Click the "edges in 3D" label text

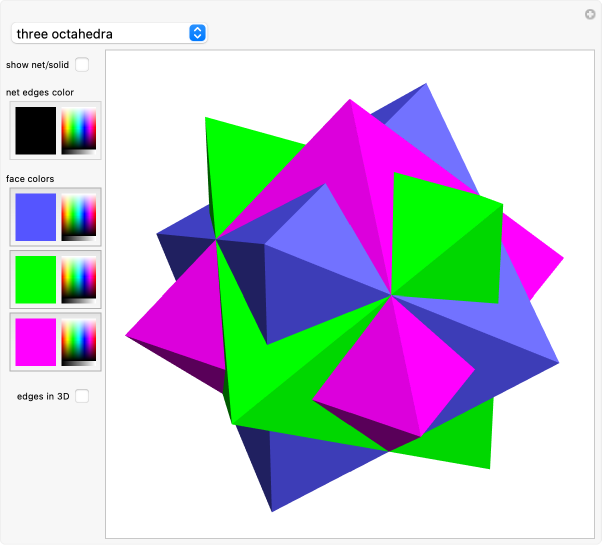(x=43, y=396)
